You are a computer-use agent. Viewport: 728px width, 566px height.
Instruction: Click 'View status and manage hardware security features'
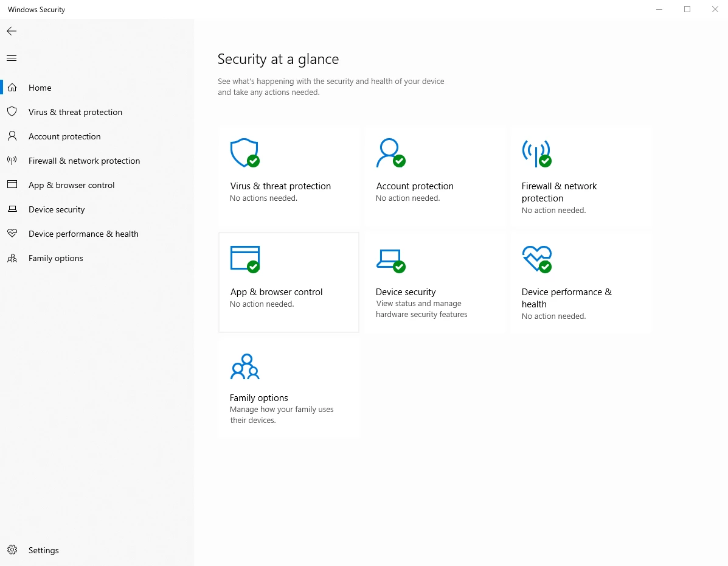[x=421, y=309]
